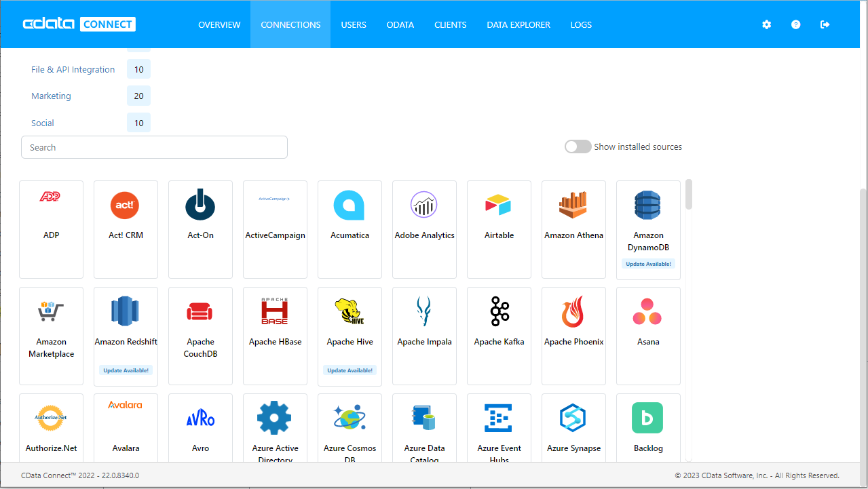The height and width of the screenshot is (489, 868).
Task: Filter by File & API Integration category
Action: [73, 69]
